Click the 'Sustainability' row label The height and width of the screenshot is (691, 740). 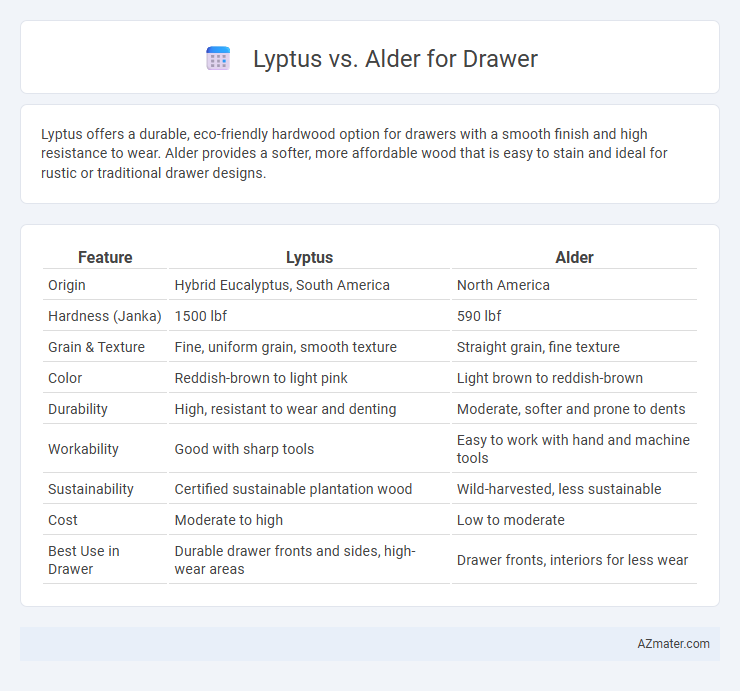pyautogui.click(x=91, y=489)
